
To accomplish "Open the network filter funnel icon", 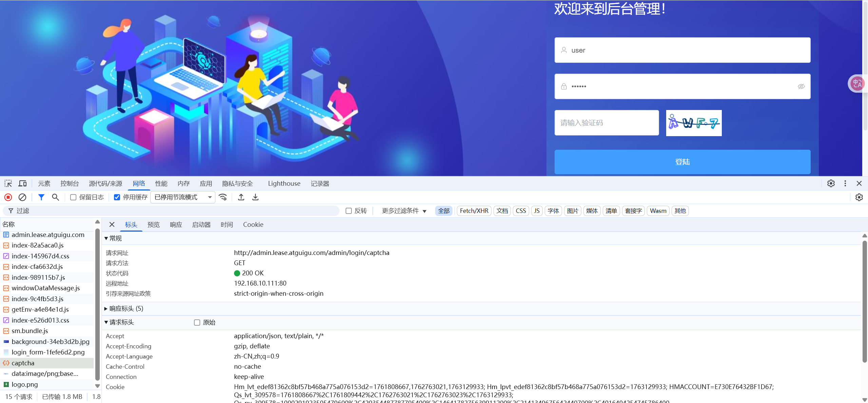I will click(41, 197).
